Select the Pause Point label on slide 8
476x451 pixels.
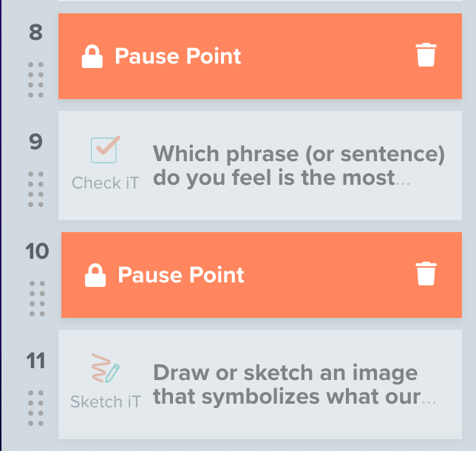[x=177, y=56]
